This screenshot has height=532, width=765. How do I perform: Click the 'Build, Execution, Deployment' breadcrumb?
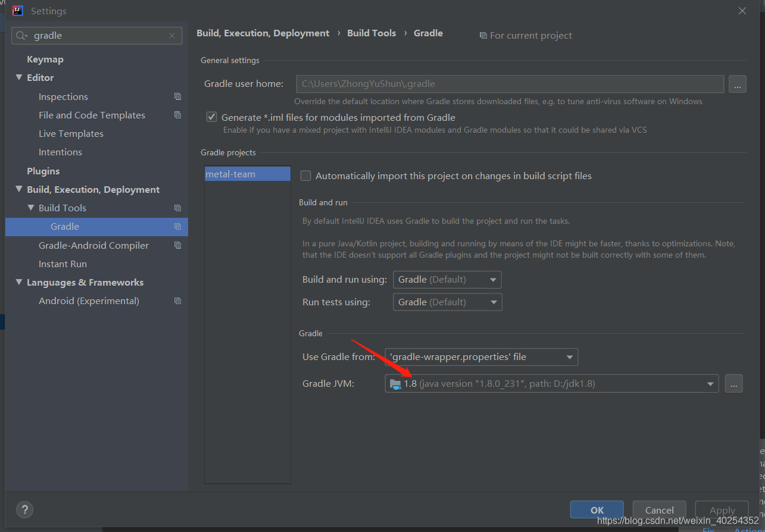(263, 33)
